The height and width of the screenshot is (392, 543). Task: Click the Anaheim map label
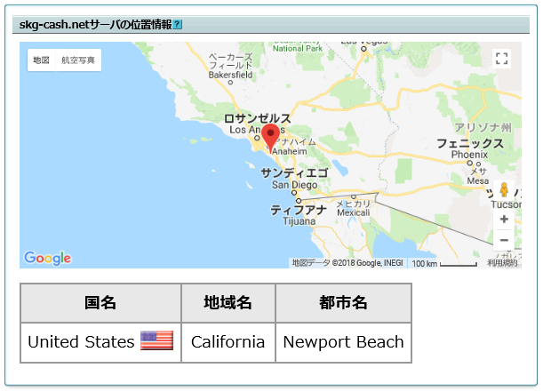[x=290, y=151]
